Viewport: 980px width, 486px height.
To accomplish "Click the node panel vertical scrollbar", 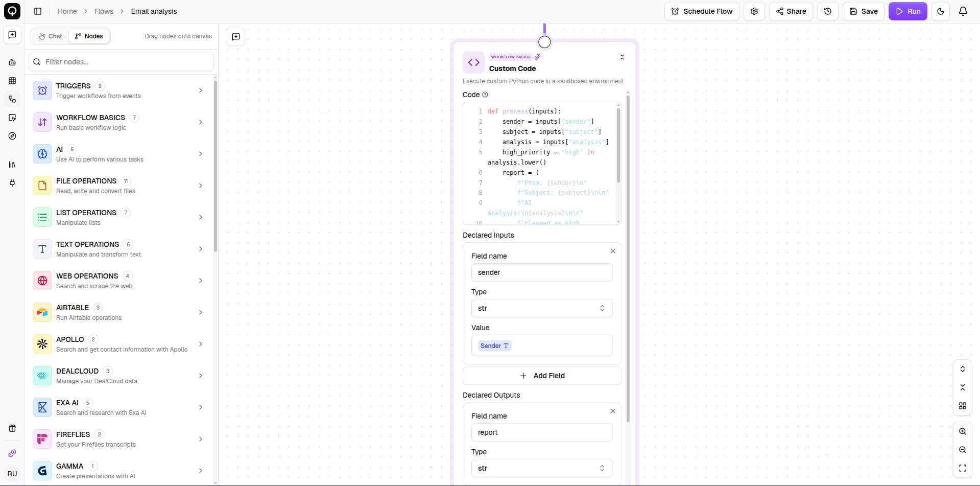I will pyautogui.click(x=628, y=258).
